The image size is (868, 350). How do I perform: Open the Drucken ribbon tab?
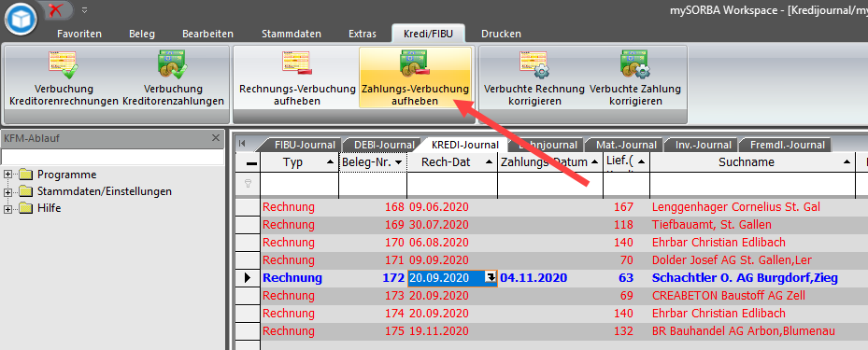coord(501,34)
